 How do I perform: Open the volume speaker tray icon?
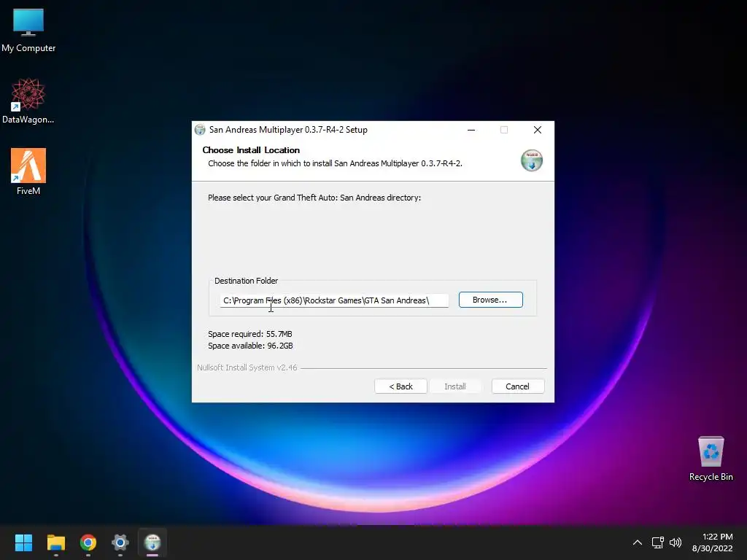pos(676,542)
